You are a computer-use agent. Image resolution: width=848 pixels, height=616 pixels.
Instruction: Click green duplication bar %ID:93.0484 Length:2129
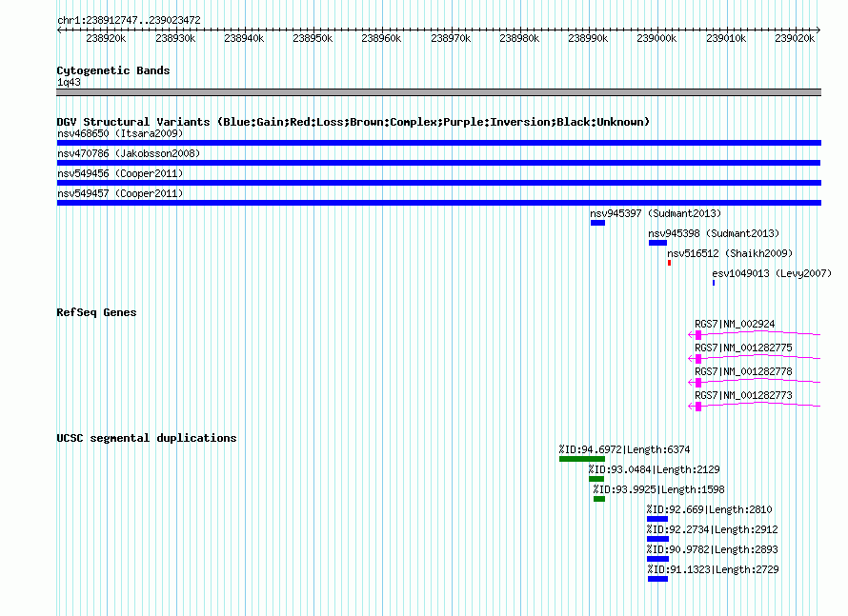coord(596,479)
